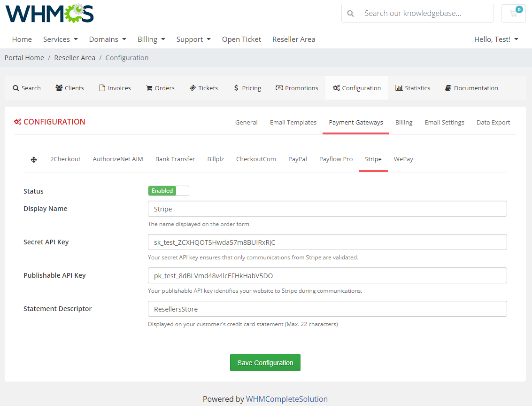The width and height of the screenshot is (532, 406).
Task: Expand the Billing dropdown in top navigation
Action: tap(151, 39)
